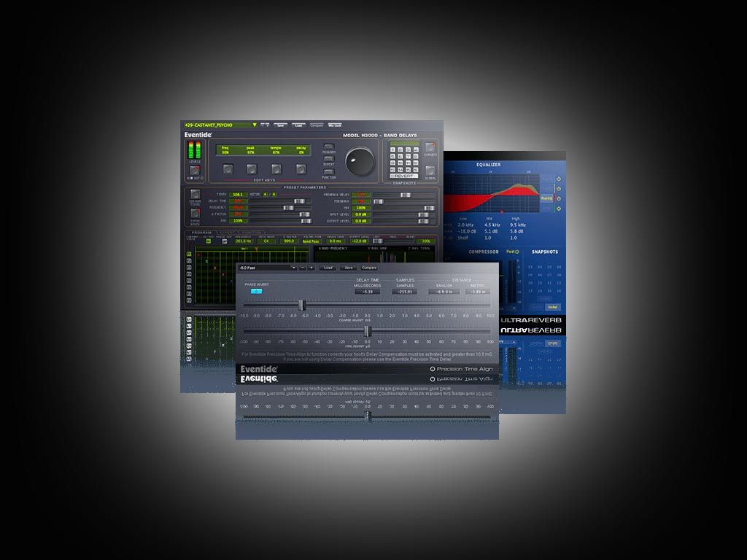Viewport: 747px width, 560px height.
Task: Open the 429-CASTANET_PSYCHO preset dropdown in H3000
Action: pos(220,125)
